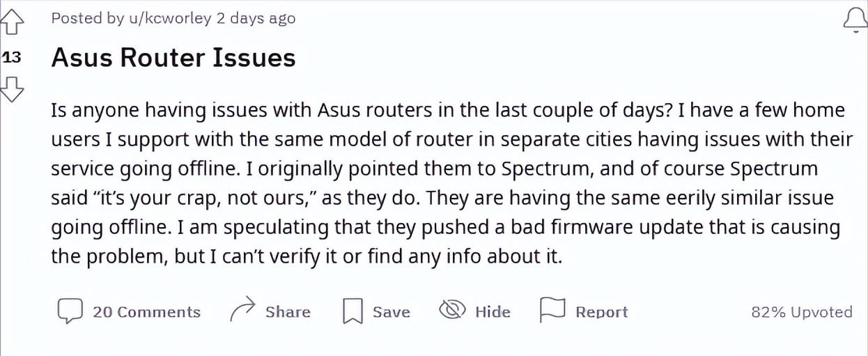Click the comments speech bubble icon
Screen dimensions: 868x356
(70, 311)
